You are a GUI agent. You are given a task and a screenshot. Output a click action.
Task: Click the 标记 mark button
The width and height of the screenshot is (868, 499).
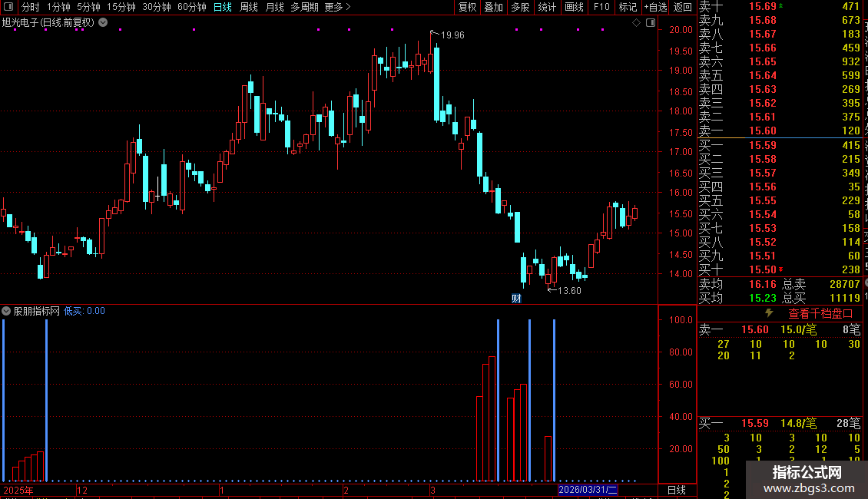click(628, 7)
